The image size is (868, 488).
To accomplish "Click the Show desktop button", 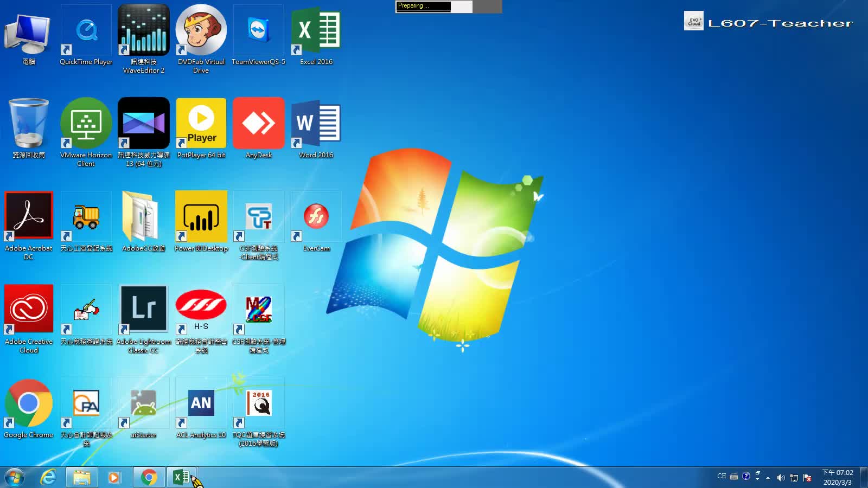I will pyautogui.click(x=864, y=477).
